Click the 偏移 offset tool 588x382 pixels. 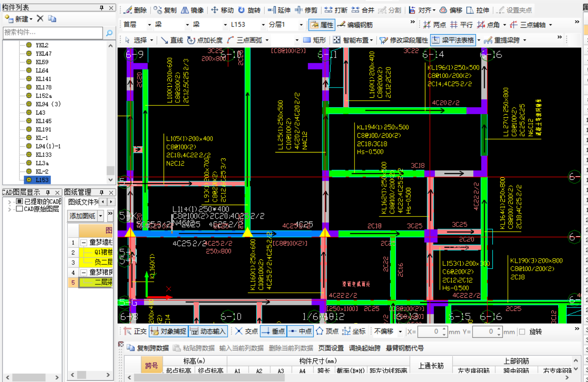pos(451,10)
